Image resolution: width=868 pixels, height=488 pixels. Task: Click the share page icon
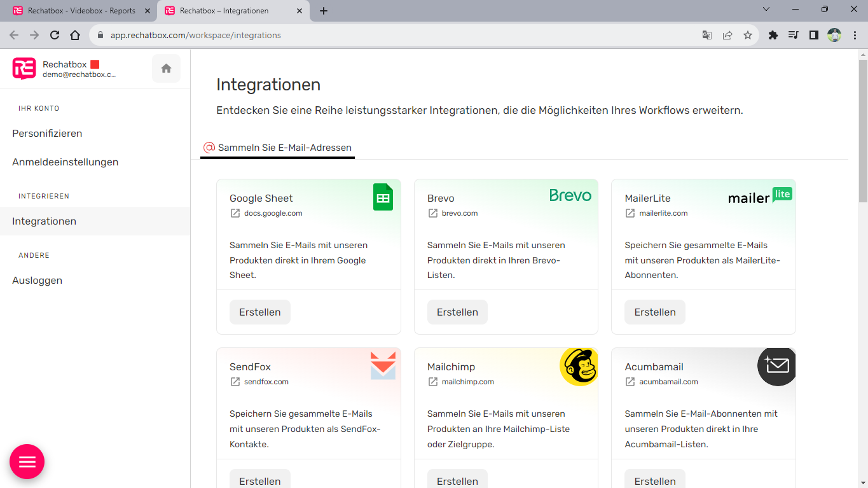tap(727, 35)
